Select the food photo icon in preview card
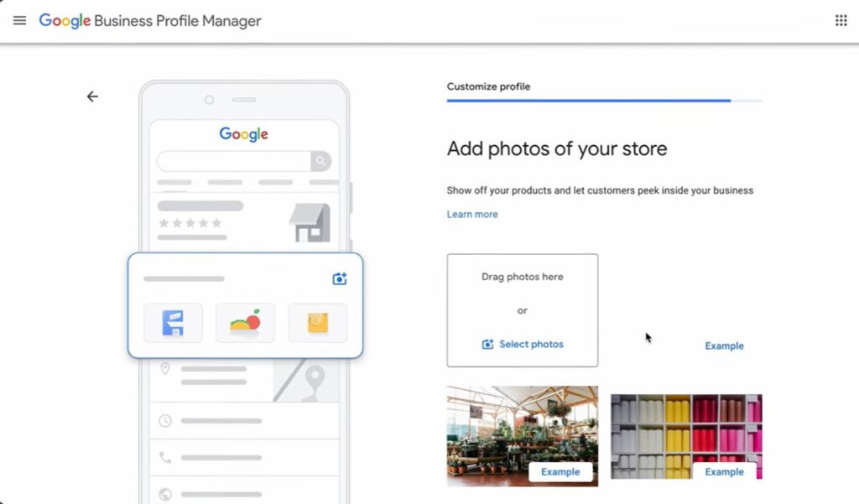Viewport: 859px width, 504px height. coord(245,322)
